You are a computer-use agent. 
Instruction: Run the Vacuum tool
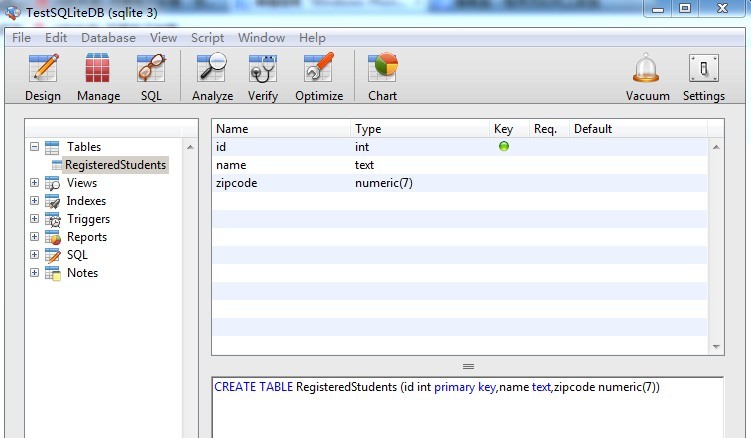click(x=647, y=77)
